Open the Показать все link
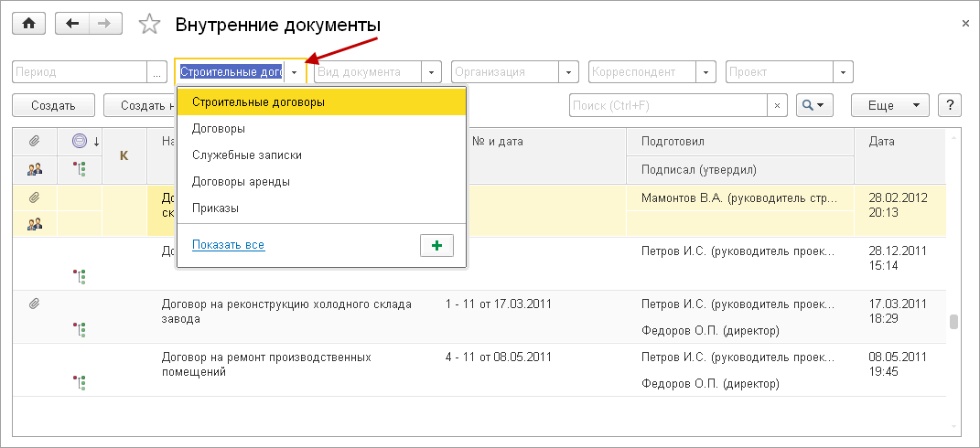This screenshot has height=448, width=980. (229, 245)
